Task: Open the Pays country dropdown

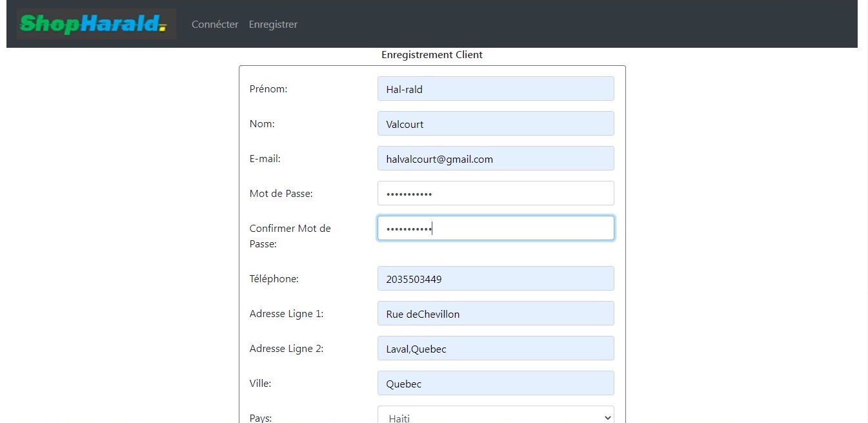Action: [x=490, y=417]
